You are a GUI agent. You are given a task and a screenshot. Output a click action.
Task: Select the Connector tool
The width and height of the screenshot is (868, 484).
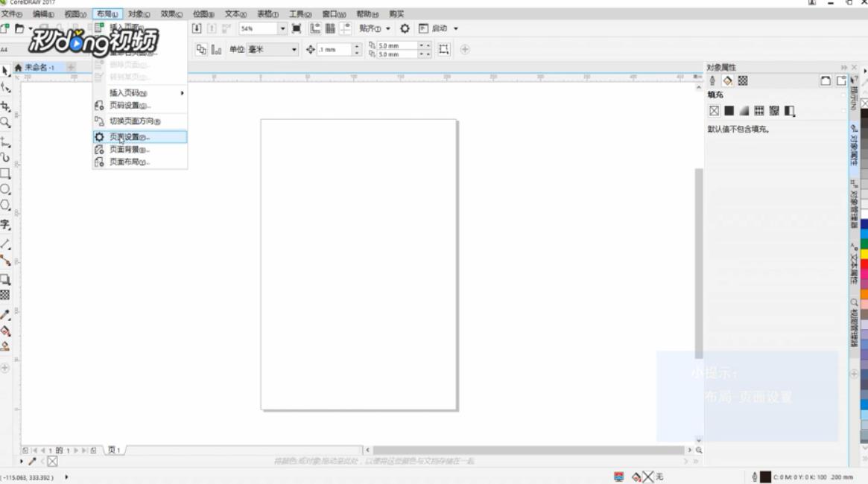tap(5, 261)
